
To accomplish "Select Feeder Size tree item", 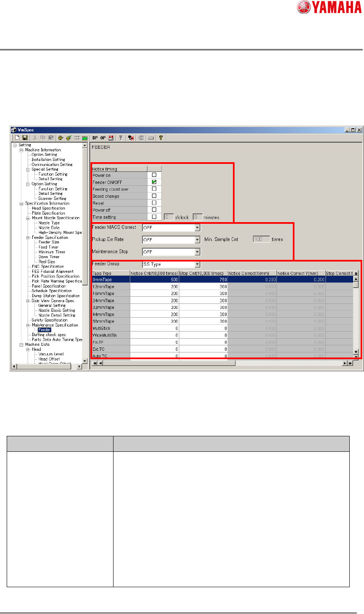I will point(49,242).
